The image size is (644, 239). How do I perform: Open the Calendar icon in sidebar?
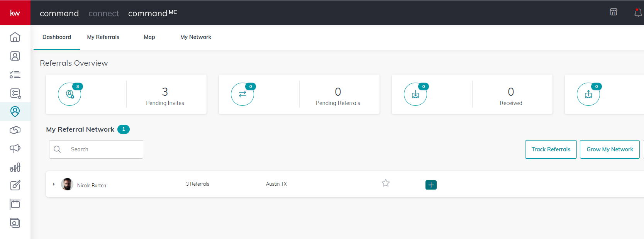(15, 204)
